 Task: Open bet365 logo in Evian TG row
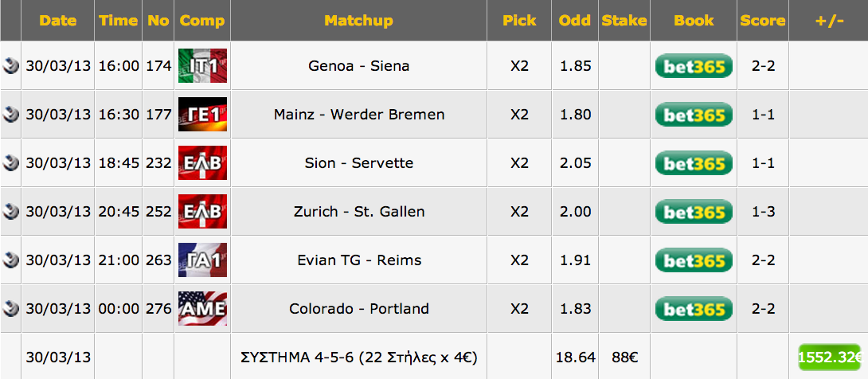pos(694,260)
